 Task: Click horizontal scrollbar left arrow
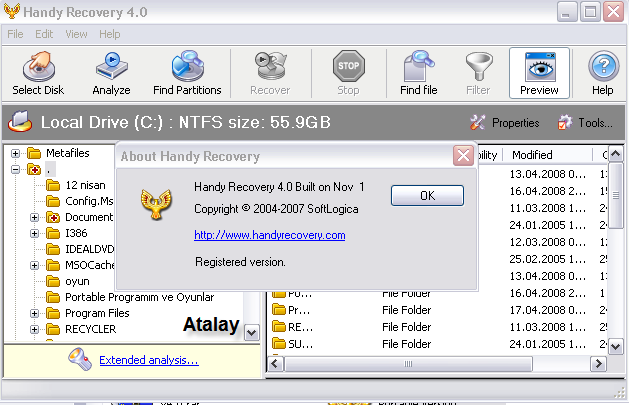coord(275,364)
